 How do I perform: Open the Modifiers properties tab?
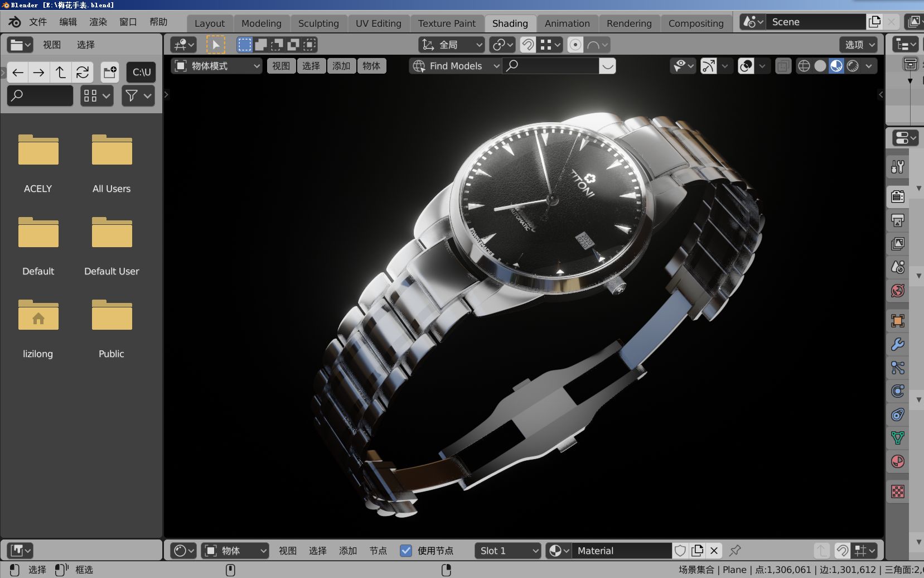click(x=898, y=344)
